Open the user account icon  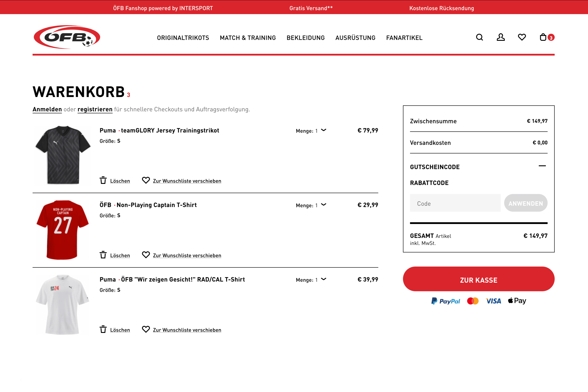pos(500,37)
